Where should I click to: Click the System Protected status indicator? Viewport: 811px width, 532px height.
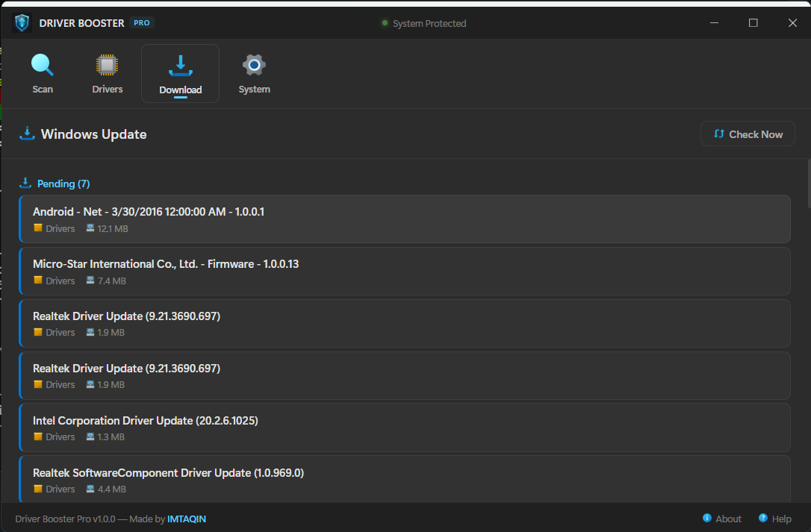pos(424,24)
